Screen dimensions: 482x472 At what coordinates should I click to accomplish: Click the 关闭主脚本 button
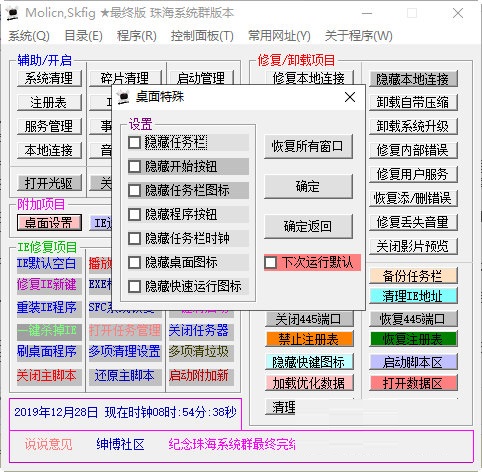[49, 376]
